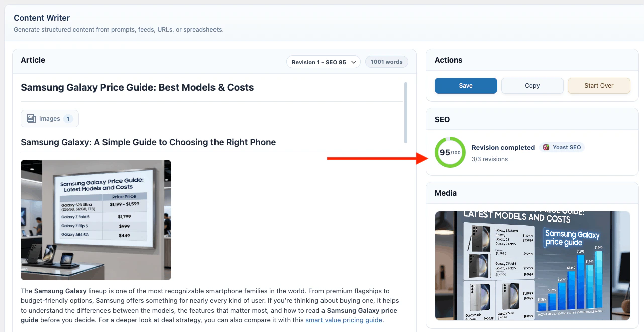The width and height of the screenshot is (644, 332).
Task: Click the intro paragraph about the Samsung Galaxy lineup
Action: [x=211, y=305]
